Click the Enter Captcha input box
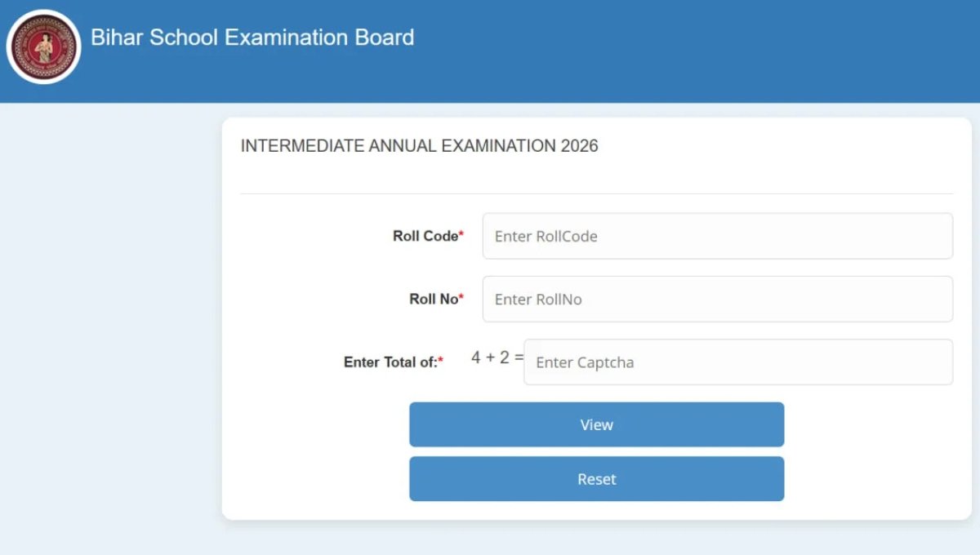Screen dimensions: 980x555 point(737,362)
